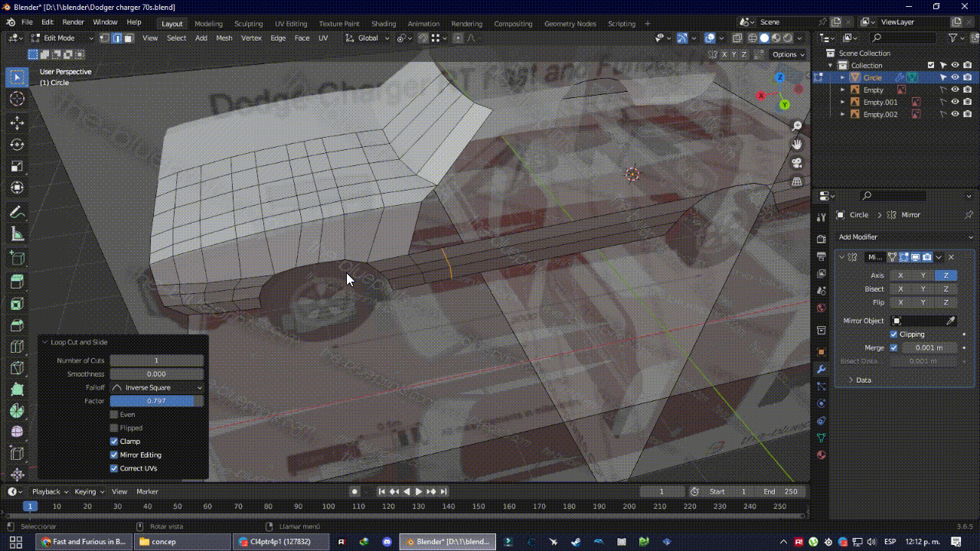Click the Factor 0.797 slider
The height and width of the screenshot is (551, 980).
157,401
